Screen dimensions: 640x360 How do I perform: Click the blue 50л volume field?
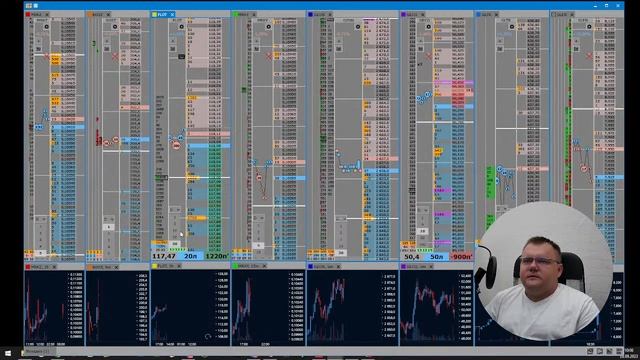click(436, 257)
